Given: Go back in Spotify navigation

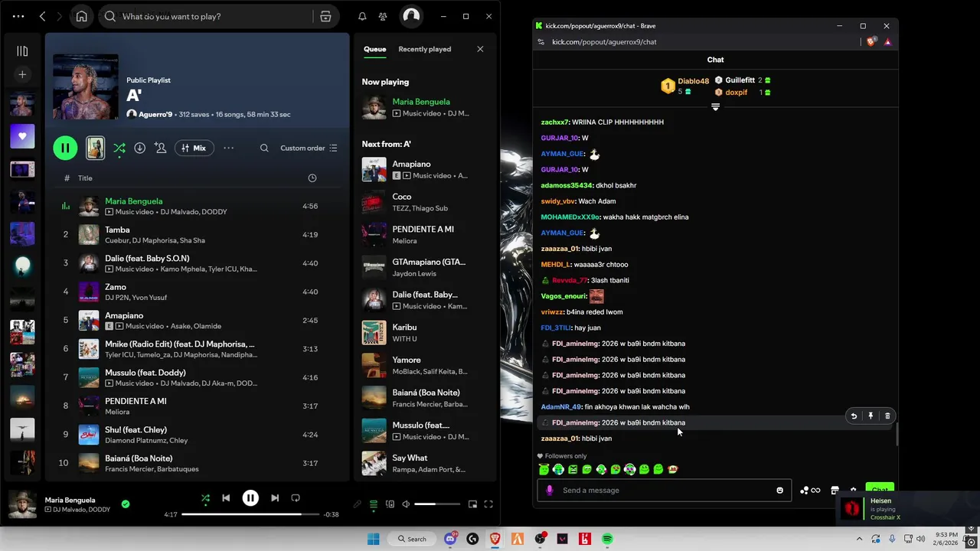Looking at the screenshot, I should (x=43, y=16).
